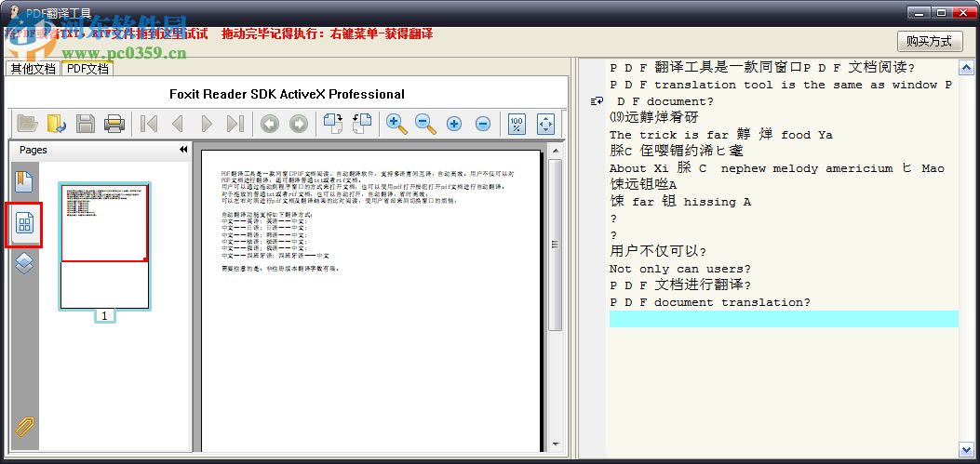This screenshot has height=464, width=980.
Task: Open the bookmarks panel icon
Action: [x=24, y=181]
